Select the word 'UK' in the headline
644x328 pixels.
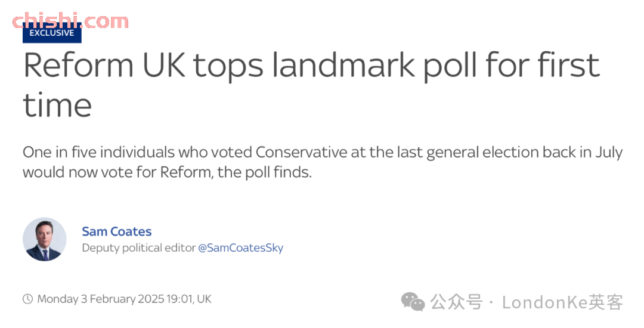point(164,66)
